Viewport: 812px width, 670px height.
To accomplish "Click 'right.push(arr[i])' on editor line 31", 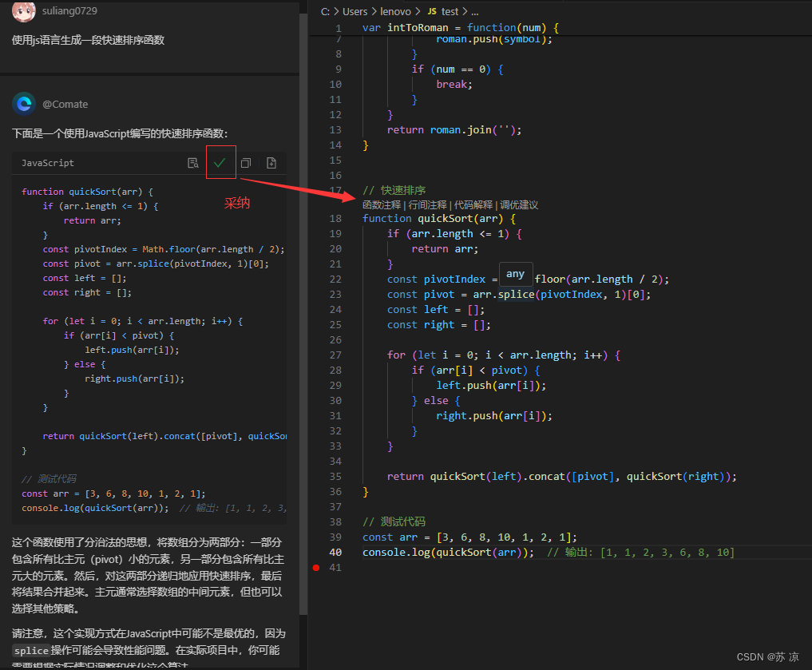I will [x=494, y=416].
